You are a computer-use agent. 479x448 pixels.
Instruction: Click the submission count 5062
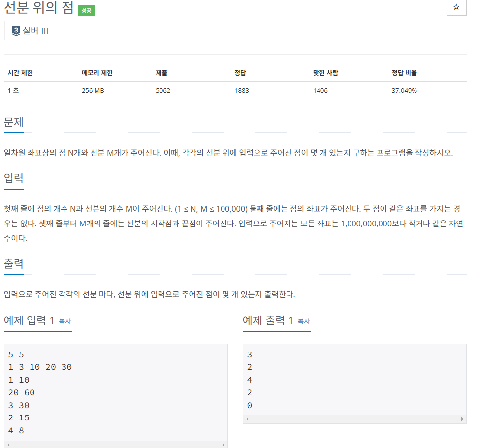(163, 90)
